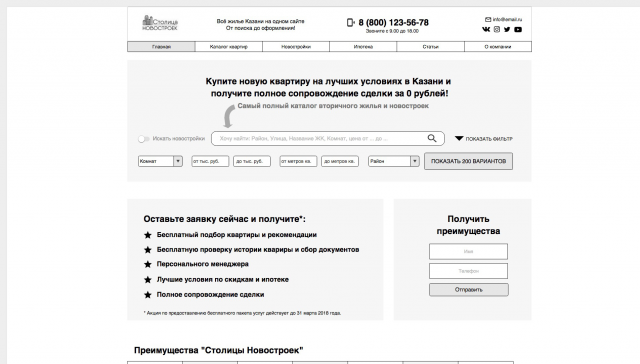This screenshot has width=640, height=364.
Task: Click the info@email.ru link
Action: pos(507,19)
